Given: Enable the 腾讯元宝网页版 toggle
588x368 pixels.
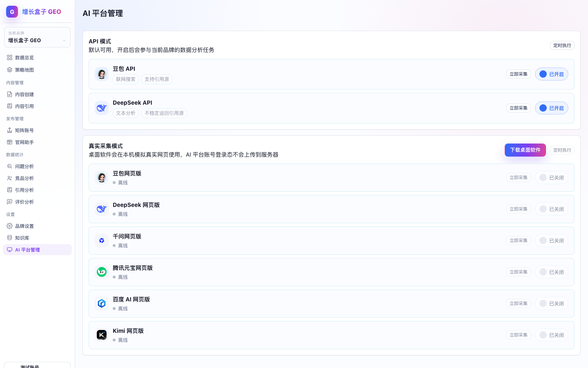Looking at the screenshot, I should click(552, 272).
